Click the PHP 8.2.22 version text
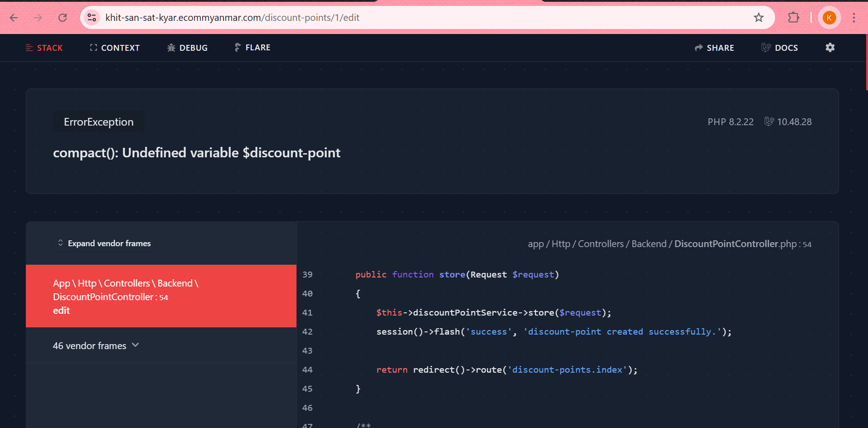 pyautogui.click(x=730, y=122)
